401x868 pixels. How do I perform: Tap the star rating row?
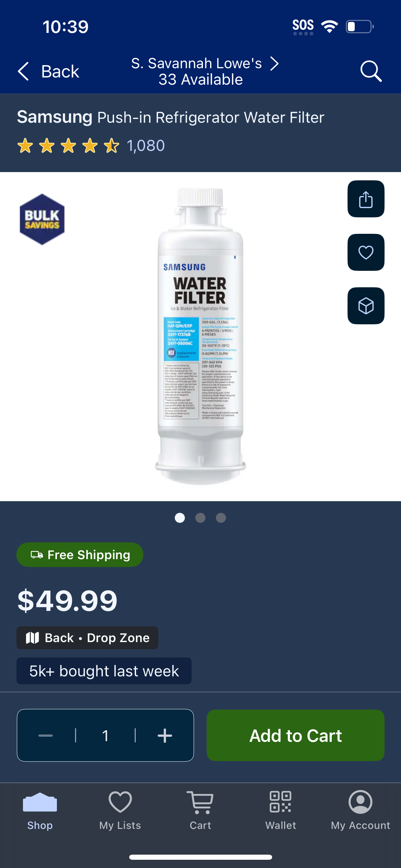69,146
